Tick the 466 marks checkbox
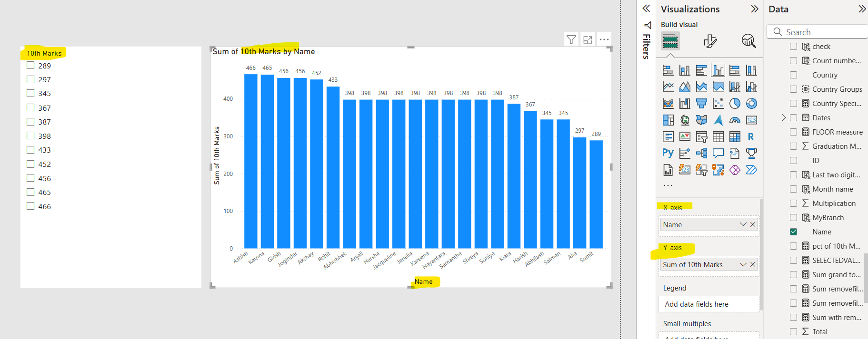This screenshot has width=868, height=339. (30, 206)
